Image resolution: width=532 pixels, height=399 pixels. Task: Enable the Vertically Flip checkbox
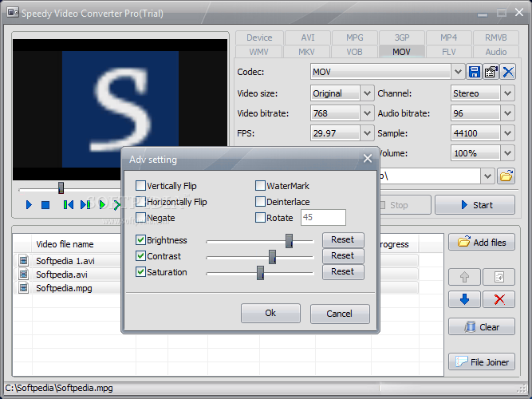point(140,186)
